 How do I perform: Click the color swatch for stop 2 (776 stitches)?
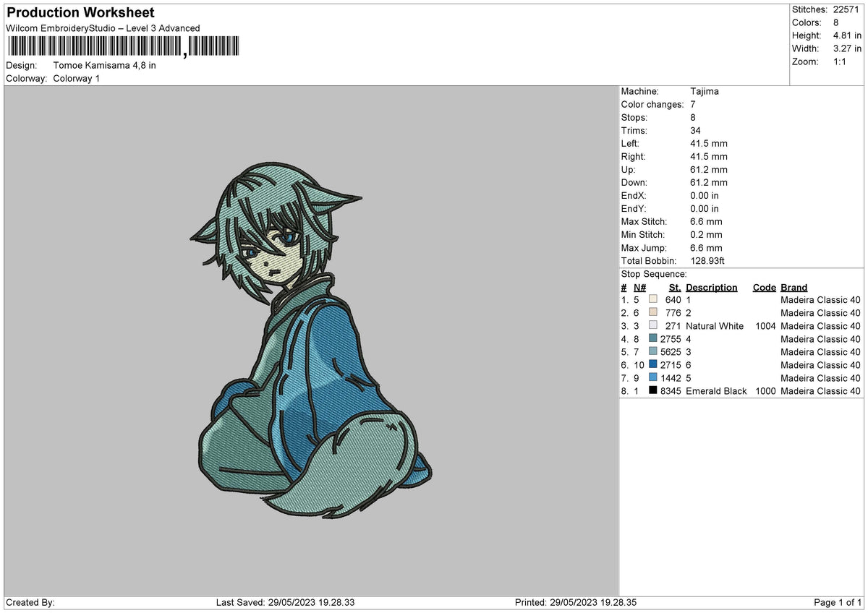653,312
